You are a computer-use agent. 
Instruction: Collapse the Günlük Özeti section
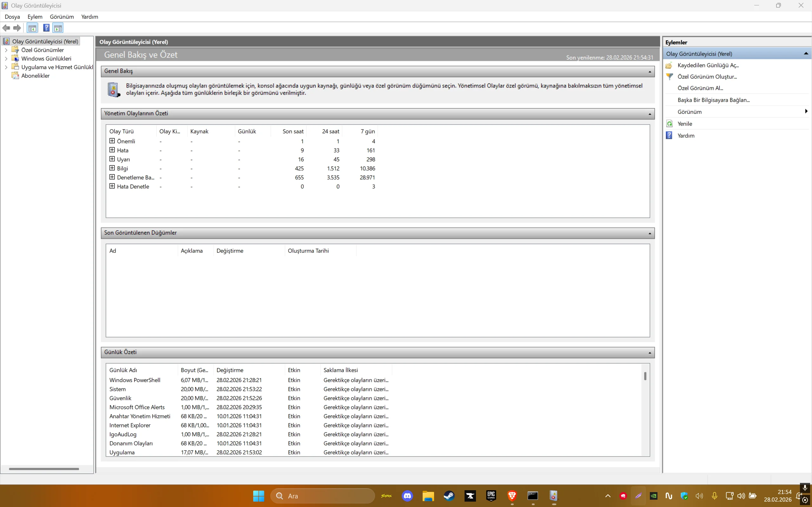(650, 352)
